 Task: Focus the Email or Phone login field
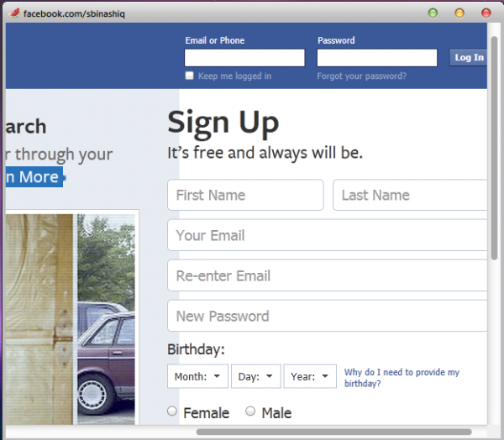244,58
